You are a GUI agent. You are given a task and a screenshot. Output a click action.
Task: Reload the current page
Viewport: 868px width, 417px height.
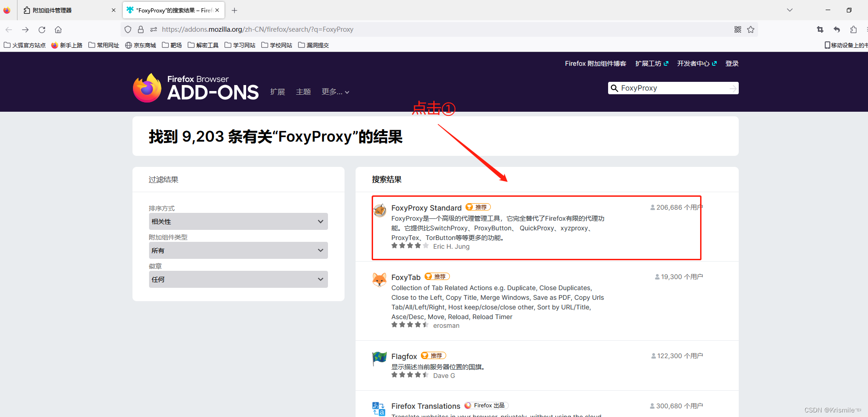(x=42, y=29)
